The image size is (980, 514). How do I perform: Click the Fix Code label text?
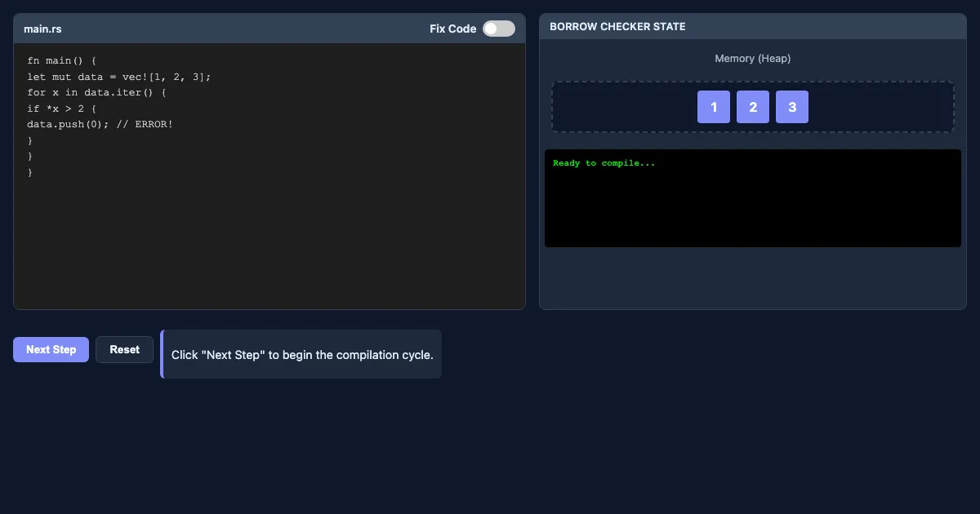pyautogui.click(x=453, y=29)
